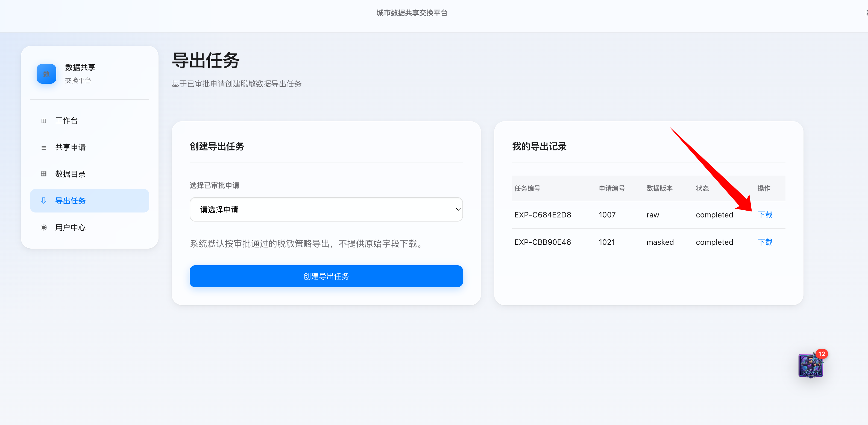Click the 共享申请 list icon
Viewport: 868px width, 425px height.
[43, 148]
